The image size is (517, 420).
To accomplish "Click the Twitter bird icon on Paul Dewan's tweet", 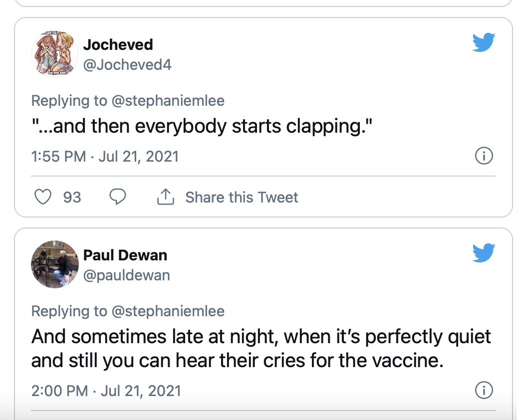I will [x=484, y=252].
